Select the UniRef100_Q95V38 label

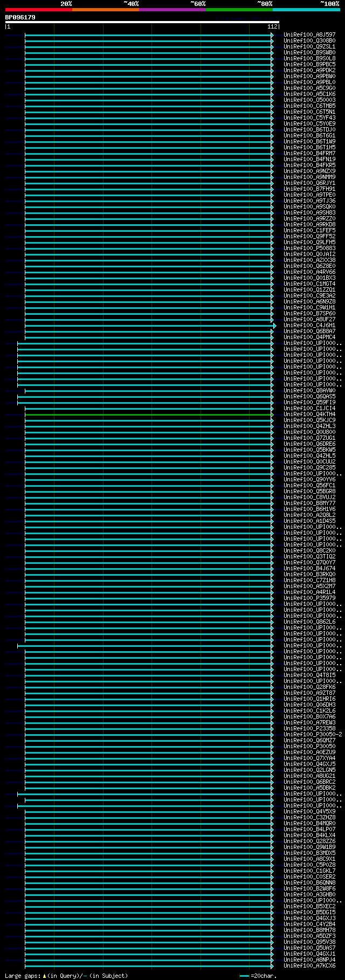[309, 942]
